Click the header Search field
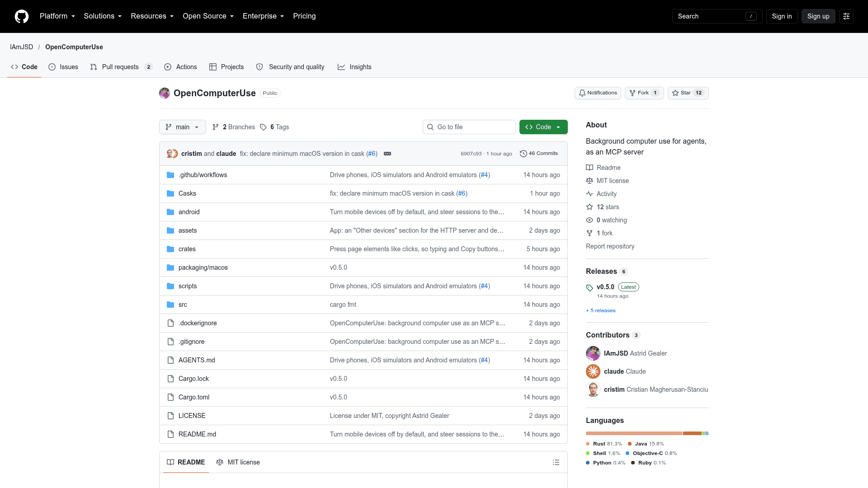 [x=717, y=16]
